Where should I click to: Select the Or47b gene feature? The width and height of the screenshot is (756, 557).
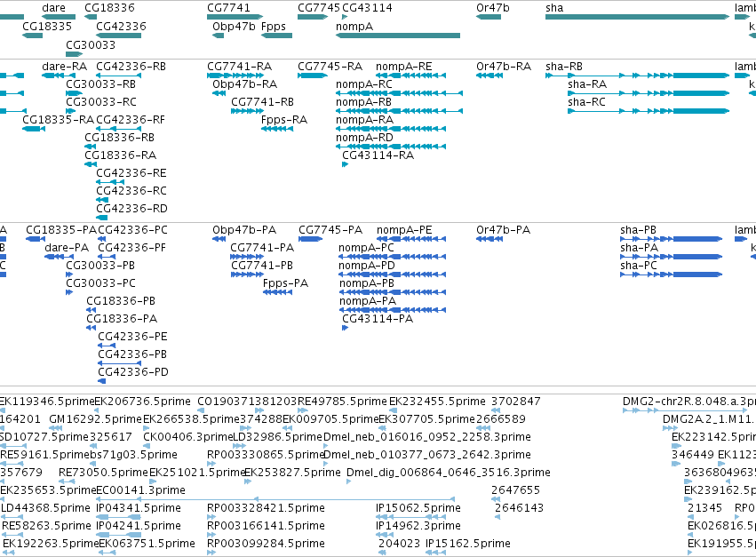click(489, 17)
